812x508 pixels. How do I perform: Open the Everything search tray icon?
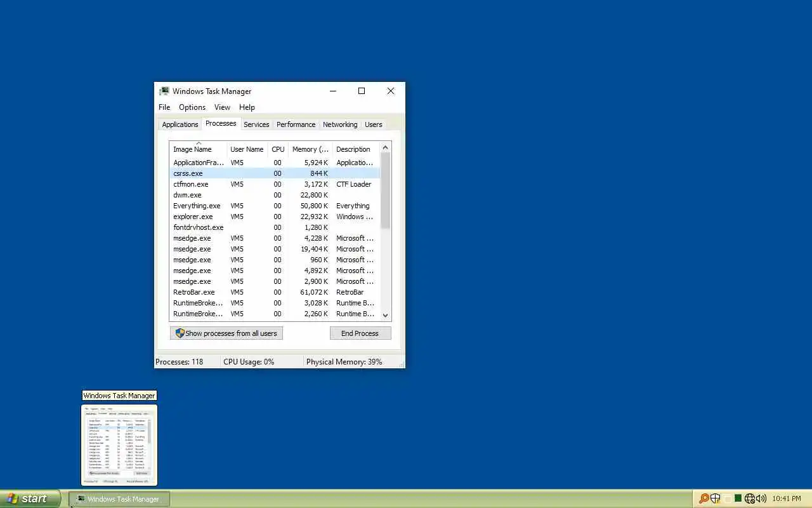(704, 498)
